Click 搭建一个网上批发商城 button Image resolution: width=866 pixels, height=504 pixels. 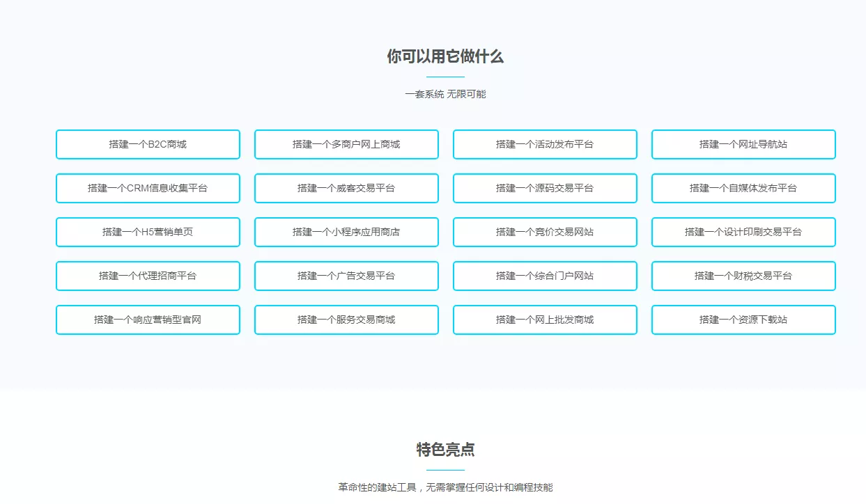(x=545, y=320)
